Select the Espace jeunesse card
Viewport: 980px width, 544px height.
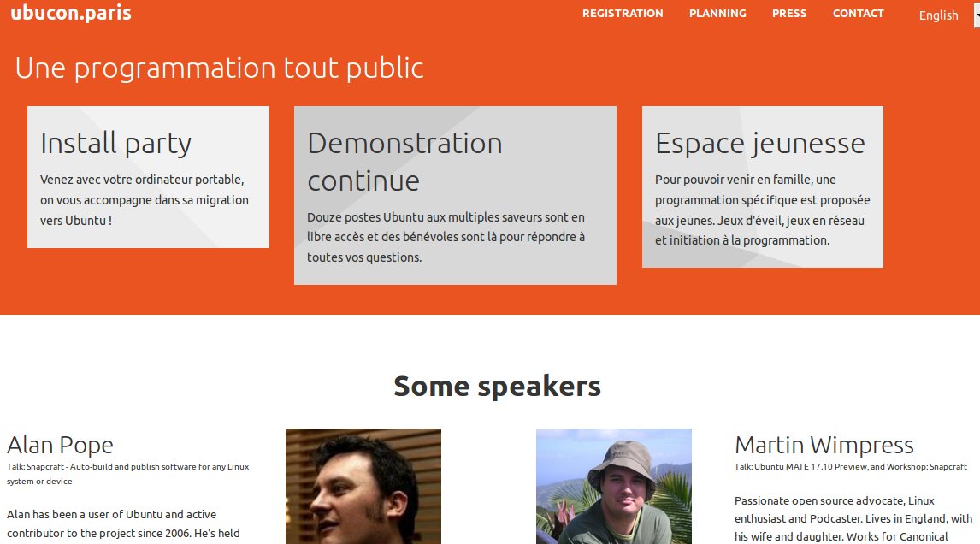[763, 187]
